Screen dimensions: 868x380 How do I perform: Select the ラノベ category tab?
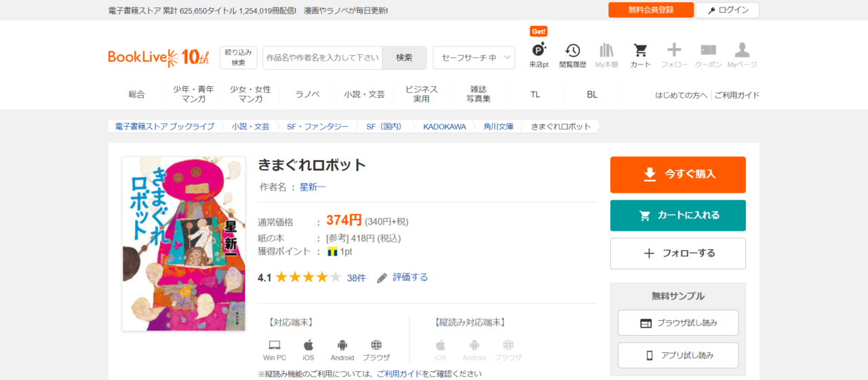click(307, 94)
